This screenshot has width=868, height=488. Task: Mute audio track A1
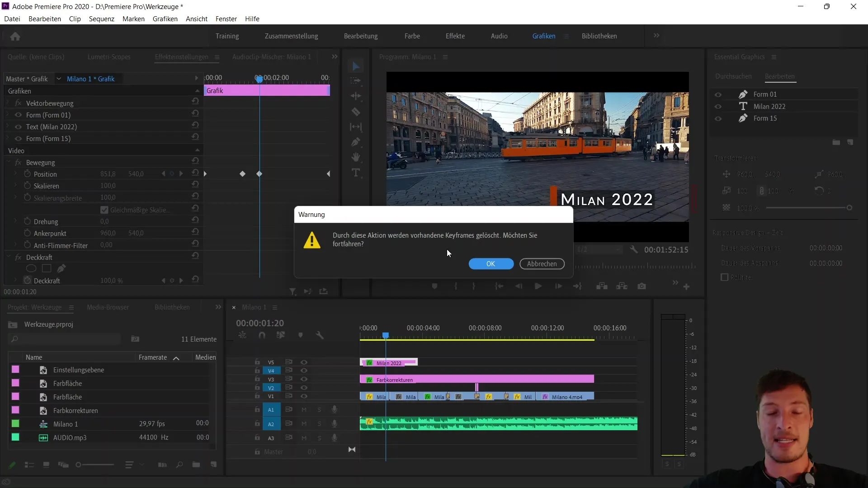(304, 410)
